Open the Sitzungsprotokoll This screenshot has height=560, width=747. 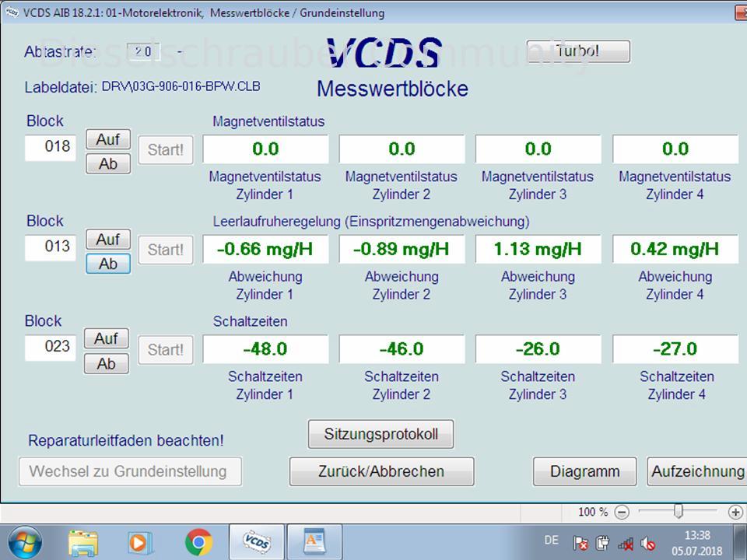coord(381,434)
